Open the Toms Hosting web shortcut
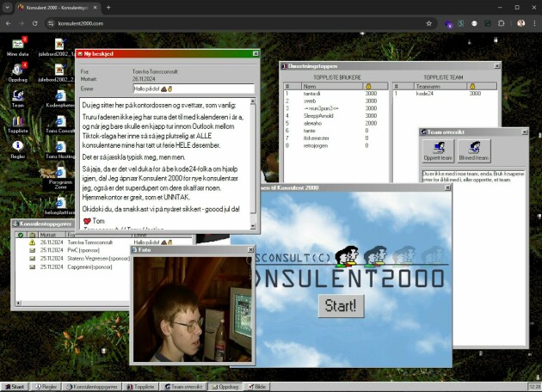This screenshot has width=542, height=392. point(60,150)
